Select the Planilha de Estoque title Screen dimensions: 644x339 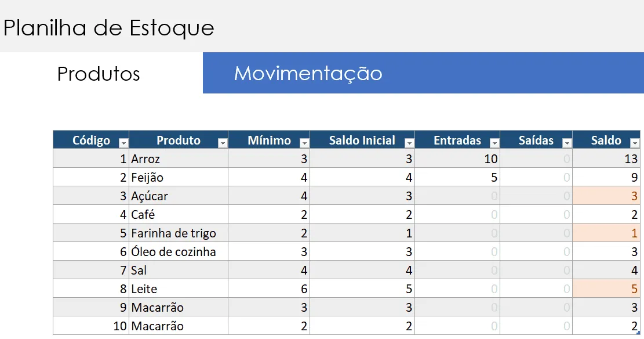[x=109, y=28]
